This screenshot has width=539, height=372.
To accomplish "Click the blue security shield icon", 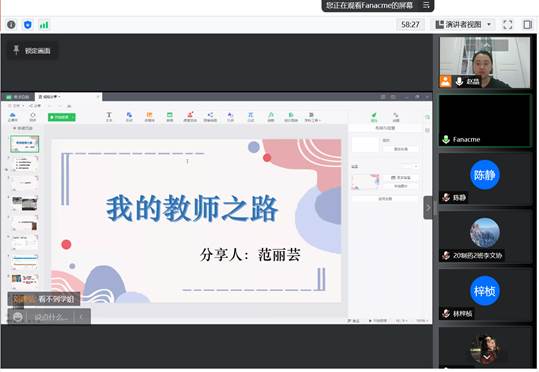I will 28,25.
